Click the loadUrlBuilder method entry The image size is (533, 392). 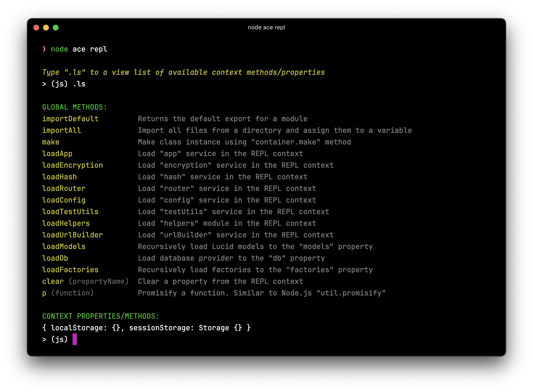click(72, 235)
